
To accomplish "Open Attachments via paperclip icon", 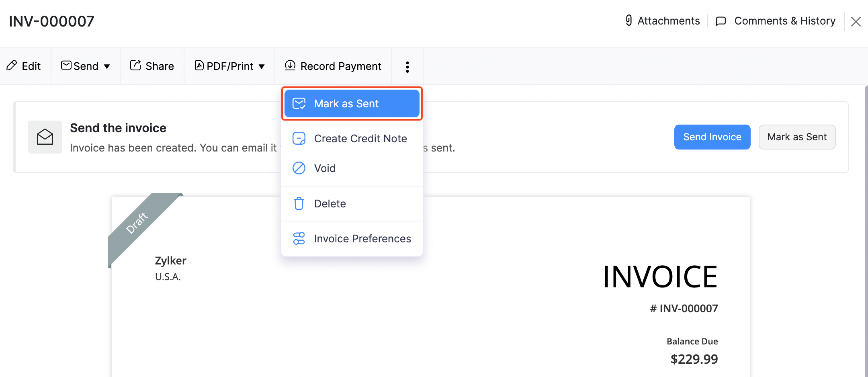I will [629, 20].
